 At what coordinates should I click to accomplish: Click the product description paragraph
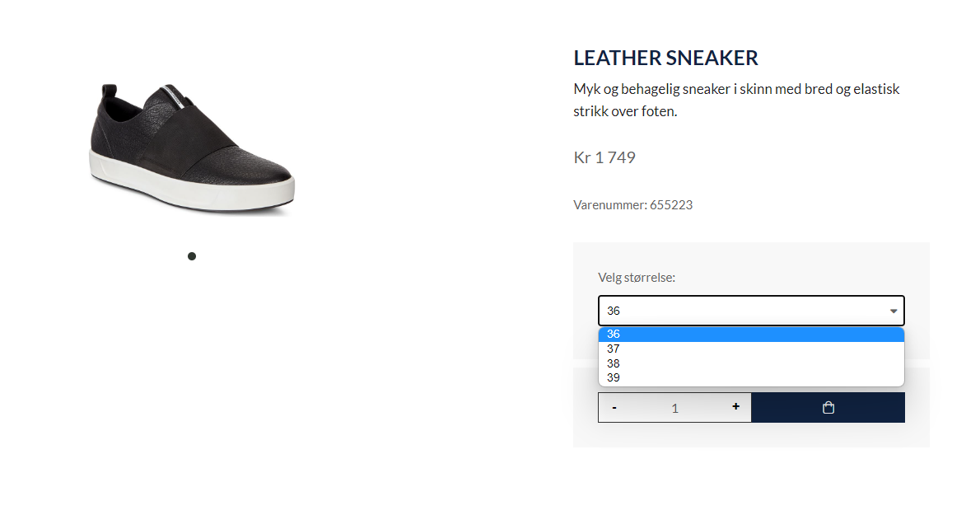(x=736, y=100)
